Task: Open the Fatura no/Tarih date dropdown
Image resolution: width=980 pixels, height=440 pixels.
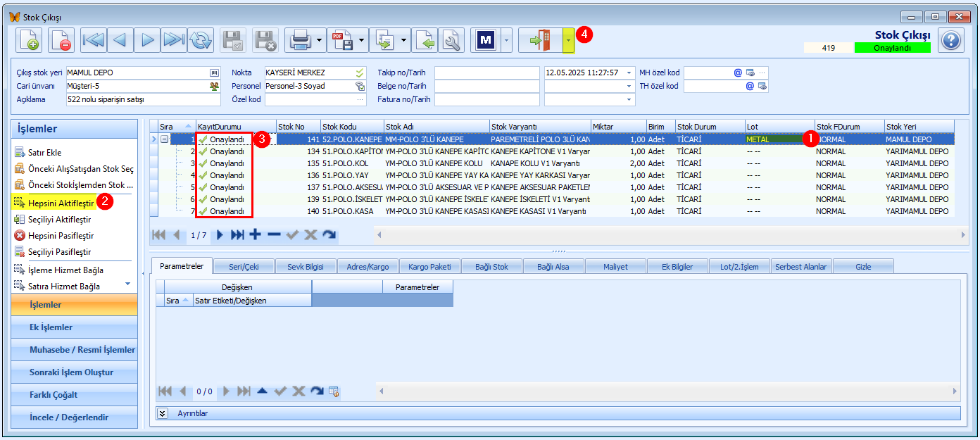Action: pos(629,99)
